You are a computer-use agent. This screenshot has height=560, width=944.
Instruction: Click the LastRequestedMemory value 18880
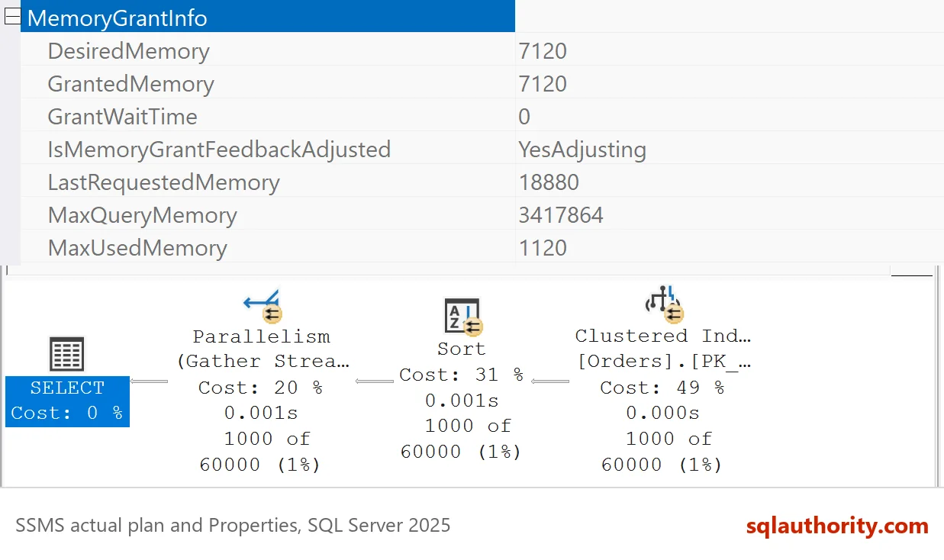click(549, 182)
